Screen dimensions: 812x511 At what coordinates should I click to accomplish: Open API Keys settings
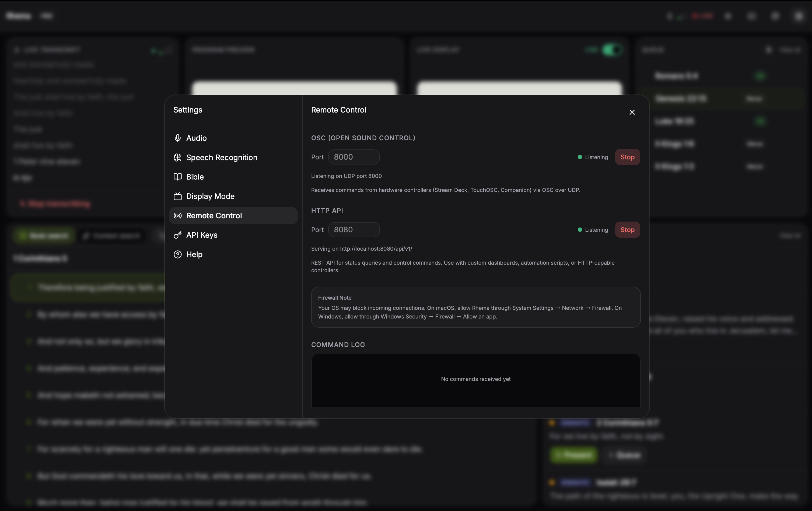[233, 235]
